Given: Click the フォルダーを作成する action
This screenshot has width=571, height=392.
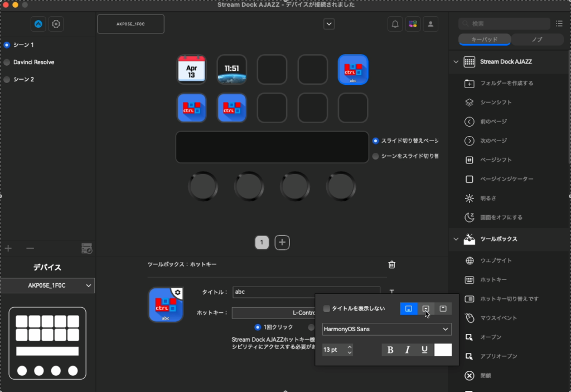Looking at the screenshot, I should (x=500, y=83).
